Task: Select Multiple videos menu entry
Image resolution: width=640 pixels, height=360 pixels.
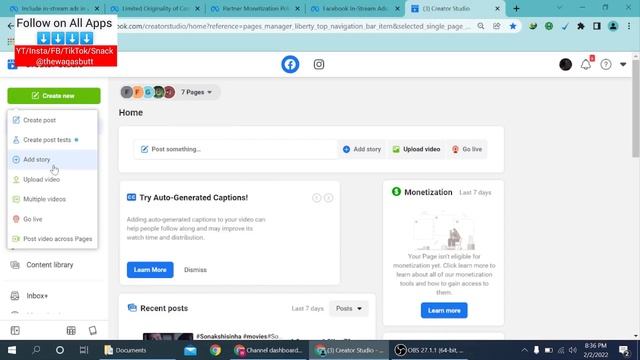Action: pyautogui.click(x=52, y=199)
